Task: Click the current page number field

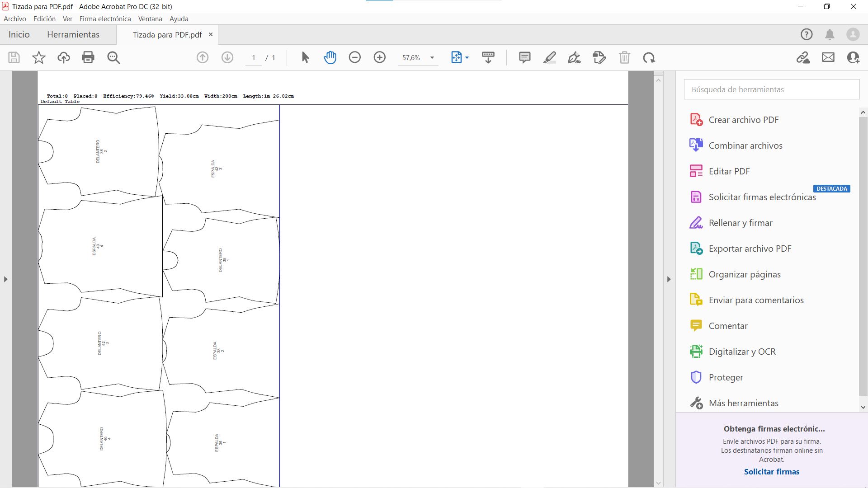Action: (x=254, y=58)
